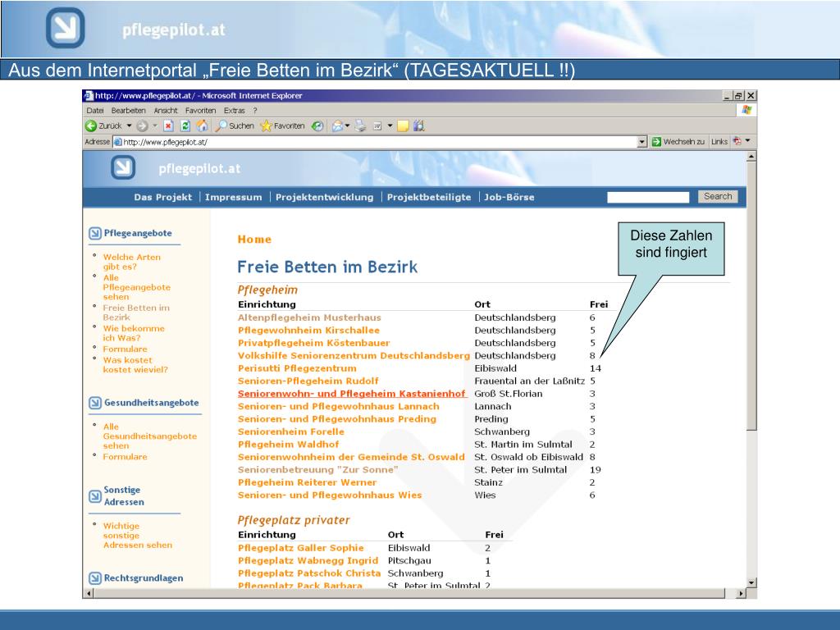The image size is (840, 630).
Task: Open dropdown next to forward arrow
Action: pos(155,126)
